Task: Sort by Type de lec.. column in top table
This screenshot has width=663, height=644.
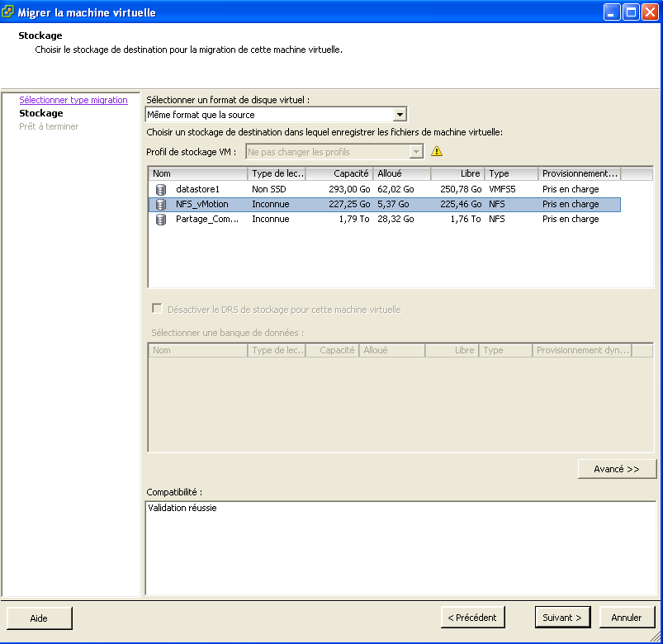Action: (x=277, y=173)
